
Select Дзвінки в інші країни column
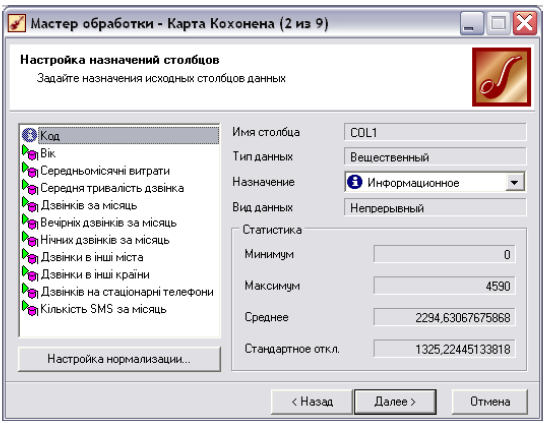(95, 274)
